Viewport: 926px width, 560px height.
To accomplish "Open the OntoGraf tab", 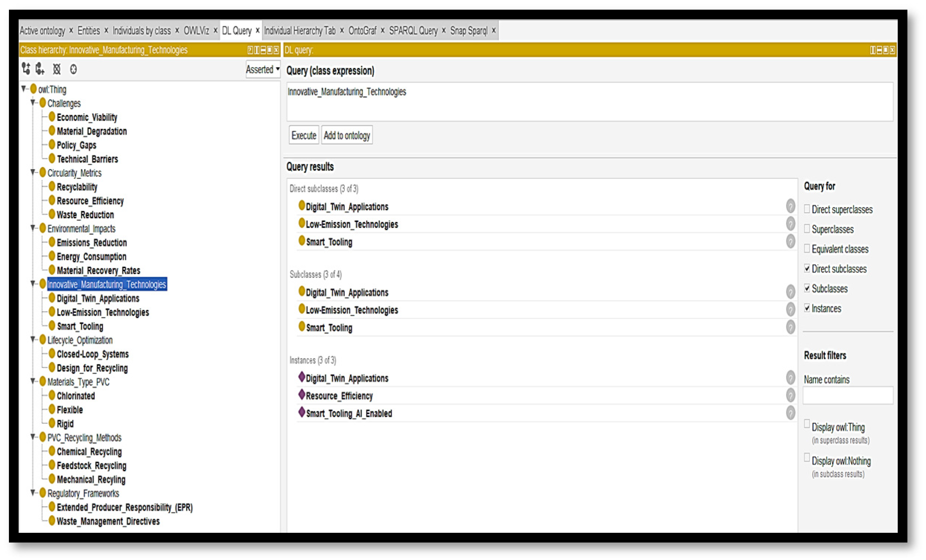I will 362,30.
